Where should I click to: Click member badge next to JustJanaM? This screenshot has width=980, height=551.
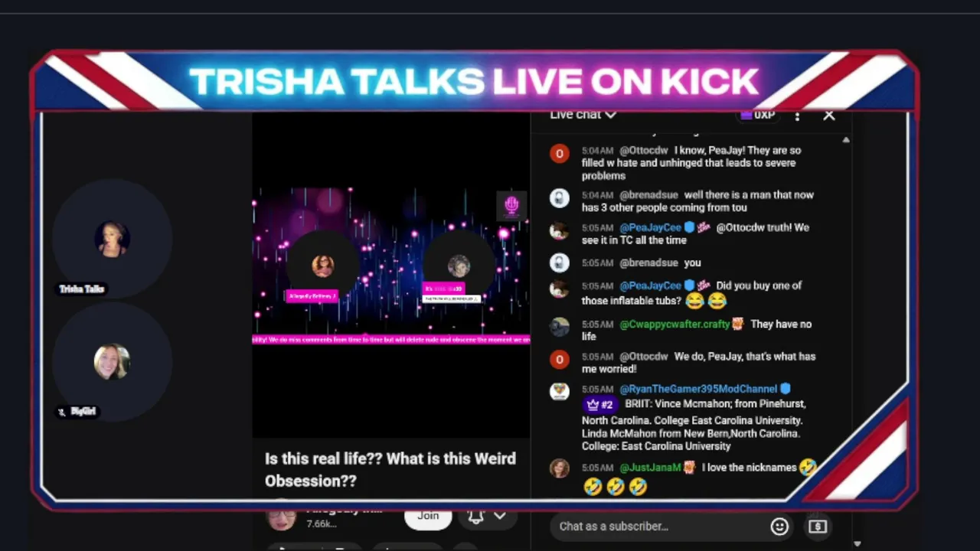tap(688, 468)
